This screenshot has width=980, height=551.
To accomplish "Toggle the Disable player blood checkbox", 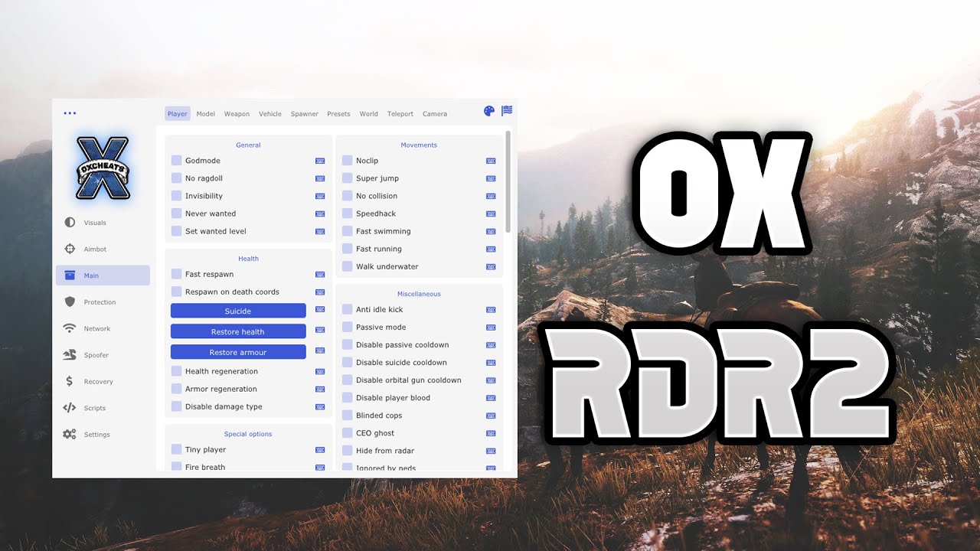I will click(347, 398).
